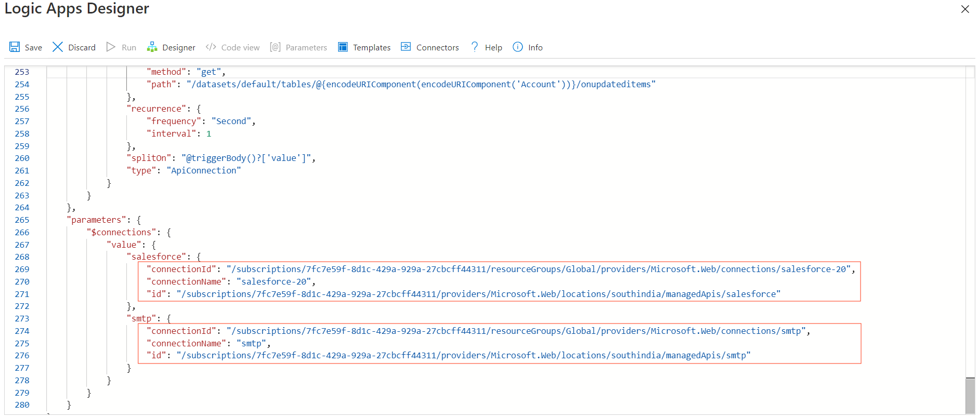Click the Run play icon
The width and height of the screenshot is (980, 418).
(x=111, y=47)
